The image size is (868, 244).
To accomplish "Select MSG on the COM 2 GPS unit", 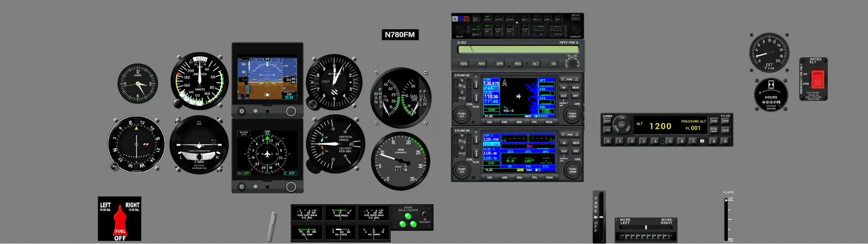I will [519, 178].
